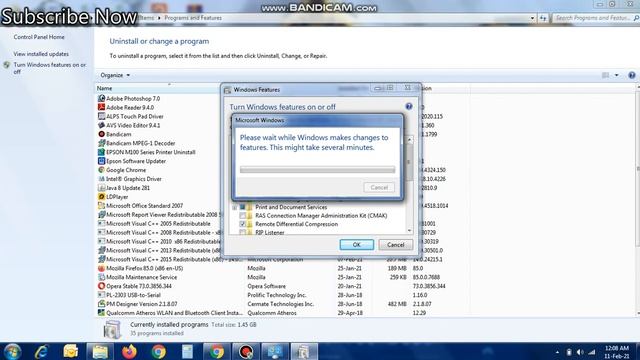Click the Qualcomm Atheros WLAN installer icon
This screenshot has height=360, width=640.
click(101, 313)
